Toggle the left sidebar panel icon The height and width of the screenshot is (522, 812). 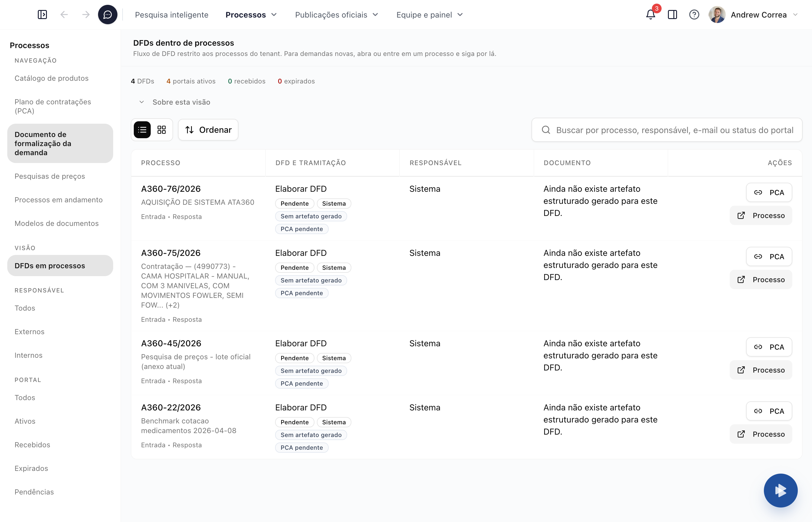[x=42, y=15]
